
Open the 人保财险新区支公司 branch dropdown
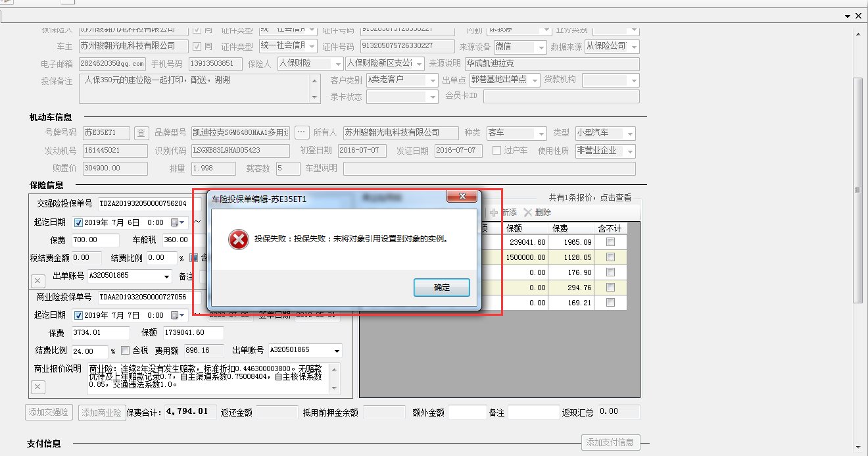(418, 64)
